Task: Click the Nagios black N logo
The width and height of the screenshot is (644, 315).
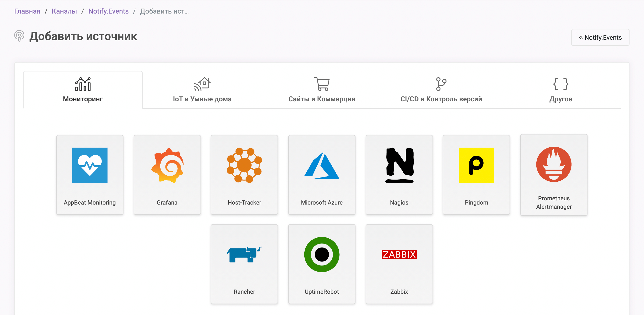Action: pos(399,165)
